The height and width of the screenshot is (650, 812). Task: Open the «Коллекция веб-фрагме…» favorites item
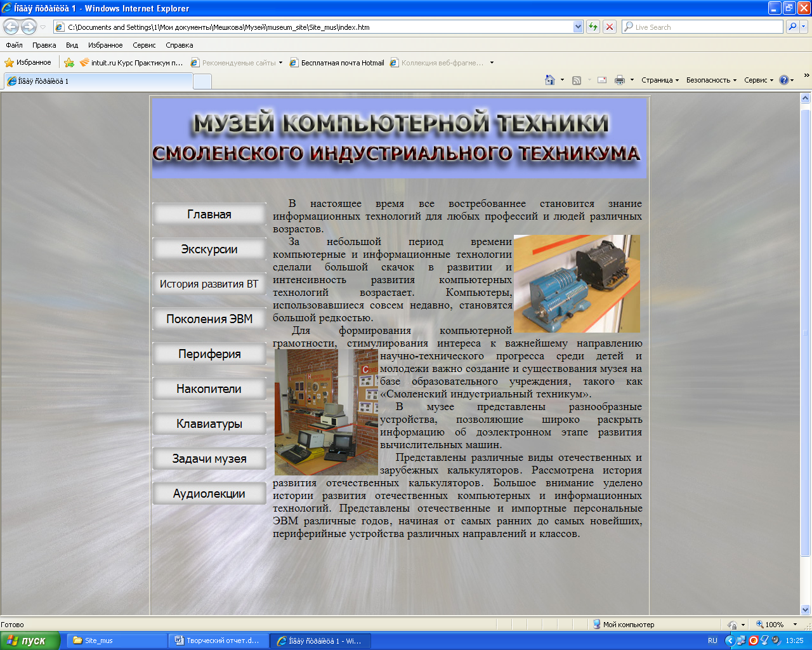437,63
